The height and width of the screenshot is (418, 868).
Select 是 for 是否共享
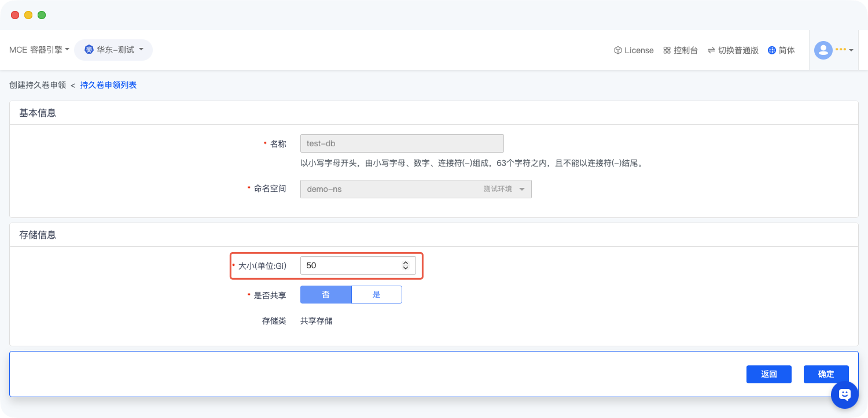click(376, 294)
